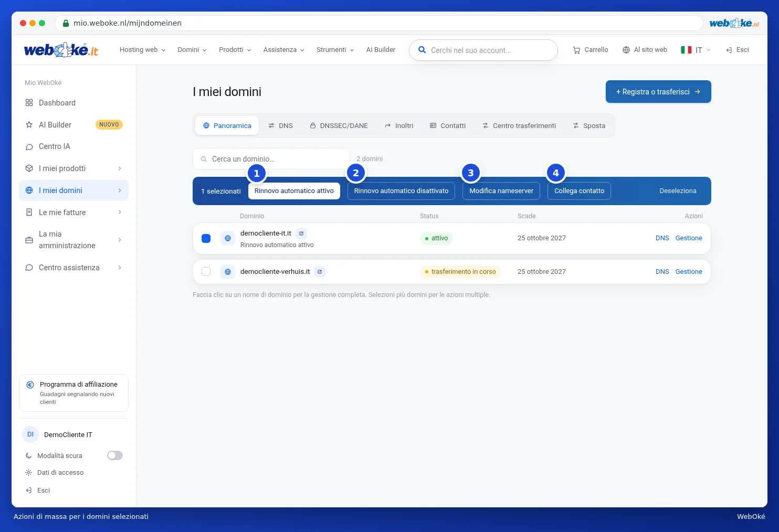Click the account search field
This screenshot has width=779, height=532.
click(x=483, y=50)
